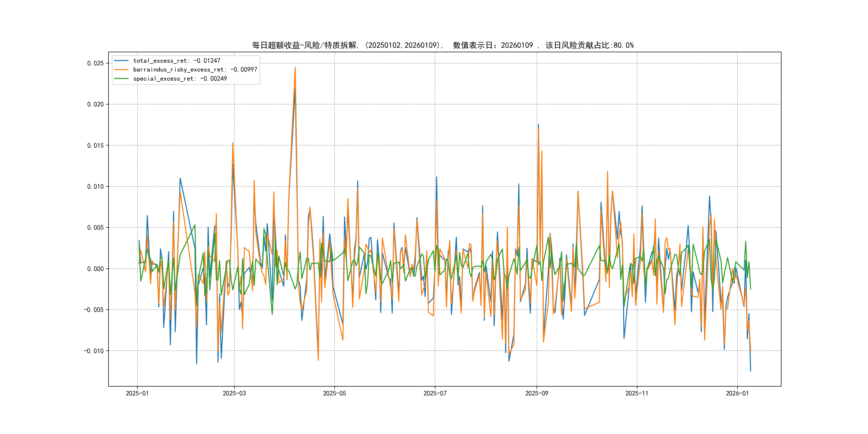Image resolution: width=868 pixels, height=434 pixels.
Task: Click the 2025-11 x-axis tick label
Action: tap(637, 393)
